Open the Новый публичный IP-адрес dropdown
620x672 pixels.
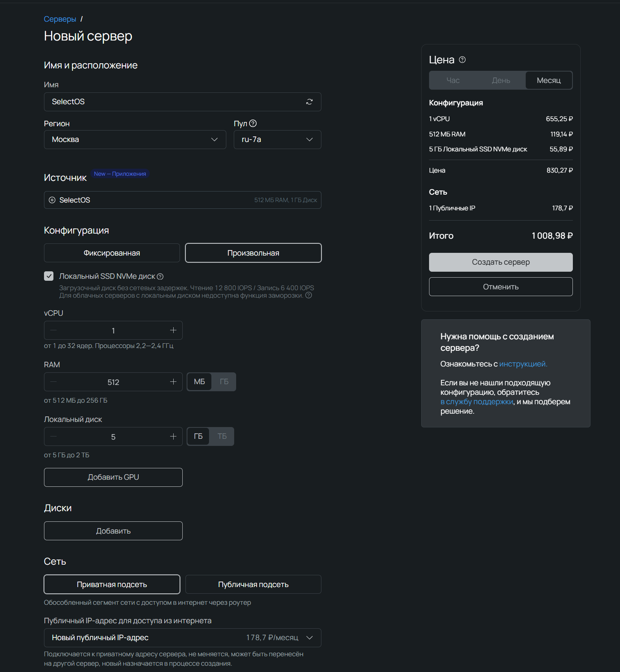pos(182,637)
